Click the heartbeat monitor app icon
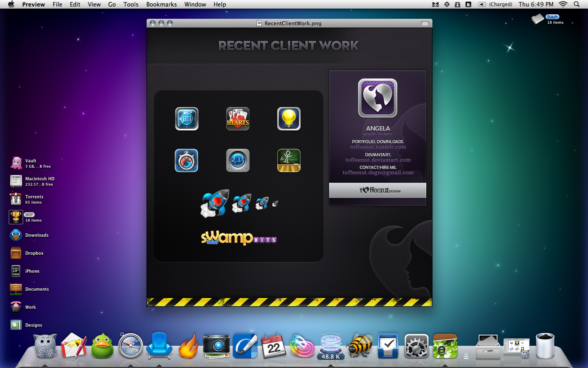588x368 pixels. (x=238, y=161)
